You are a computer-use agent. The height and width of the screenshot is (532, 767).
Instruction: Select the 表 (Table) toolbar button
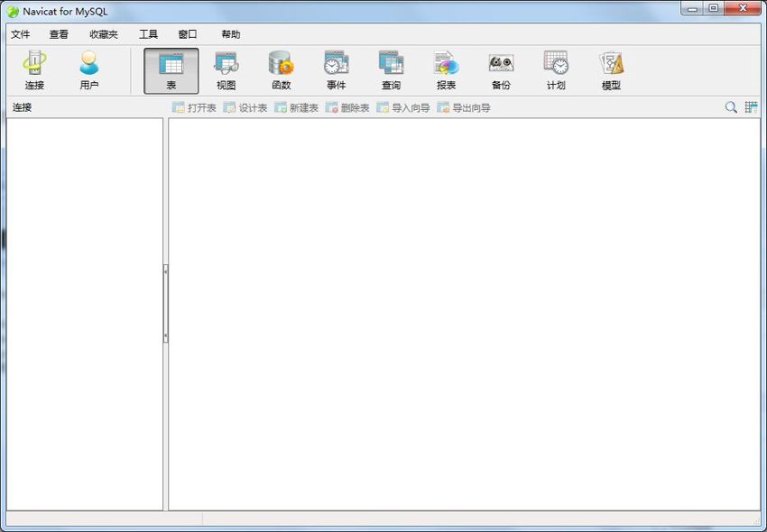click(171, 71)
